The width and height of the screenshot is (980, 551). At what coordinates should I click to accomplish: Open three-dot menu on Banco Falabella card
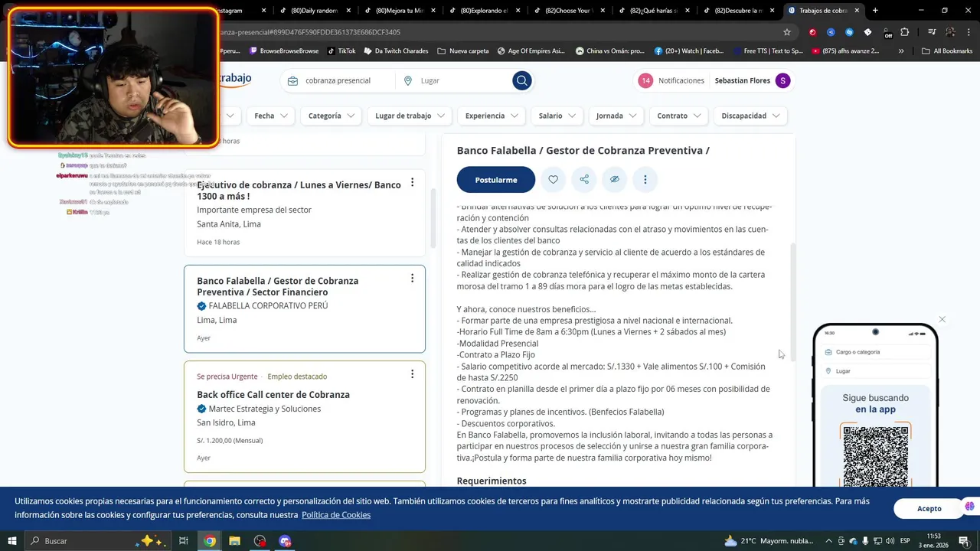click(412, 278)
